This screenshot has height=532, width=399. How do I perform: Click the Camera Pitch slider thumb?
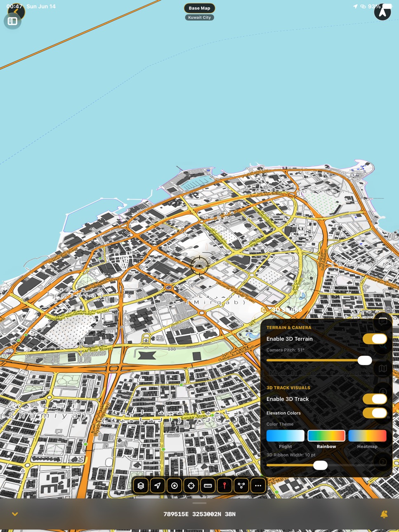click(x=365, y=360)
